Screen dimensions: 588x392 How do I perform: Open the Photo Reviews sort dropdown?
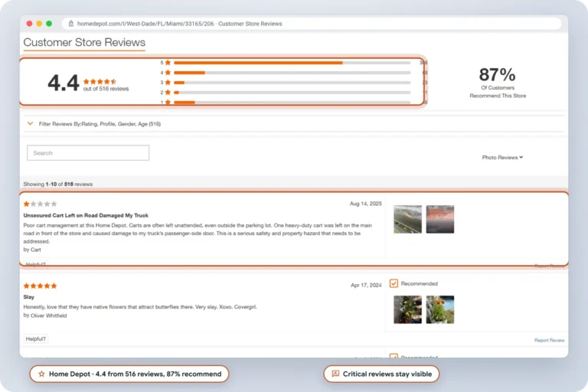[502, 157]
